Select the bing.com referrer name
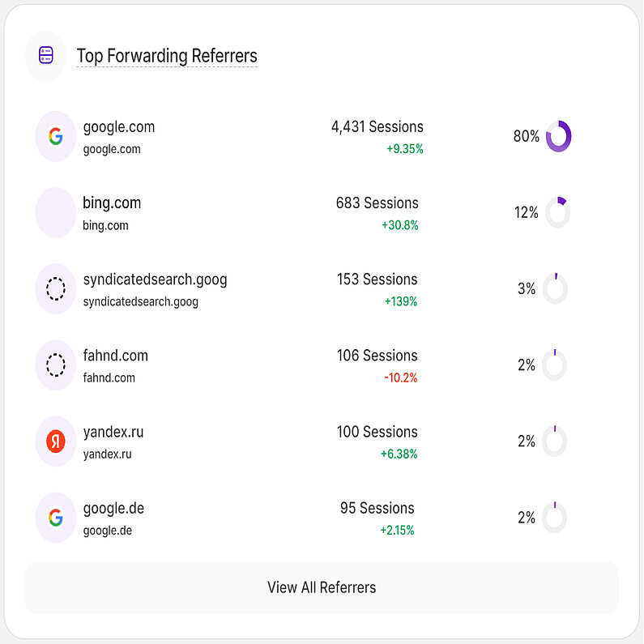Screen dimensions: 644x644 112,203
